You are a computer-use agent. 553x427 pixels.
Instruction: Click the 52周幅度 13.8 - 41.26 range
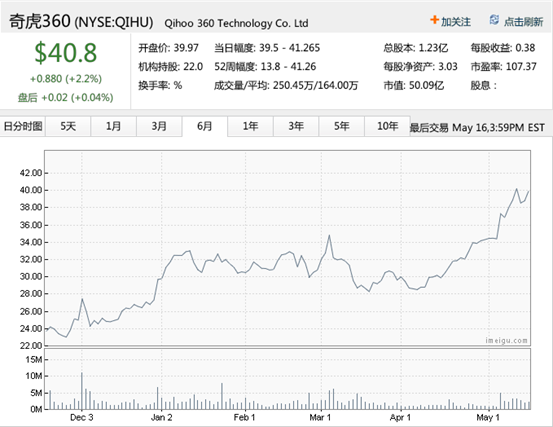pyautogui.click(x=265, y=66)
